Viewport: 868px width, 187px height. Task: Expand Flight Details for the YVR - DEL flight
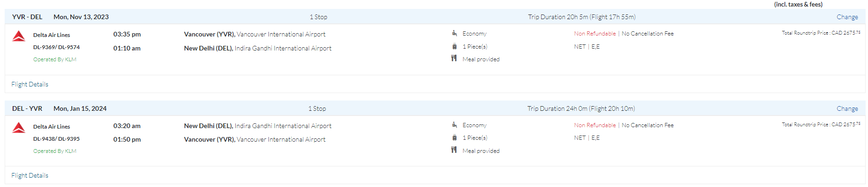[x=30, y=84]
